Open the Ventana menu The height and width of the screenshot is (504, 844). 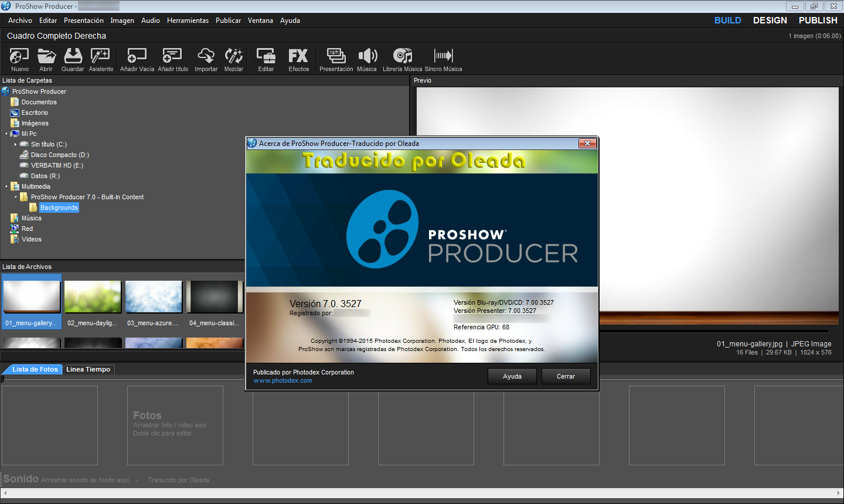pos(260,21)
